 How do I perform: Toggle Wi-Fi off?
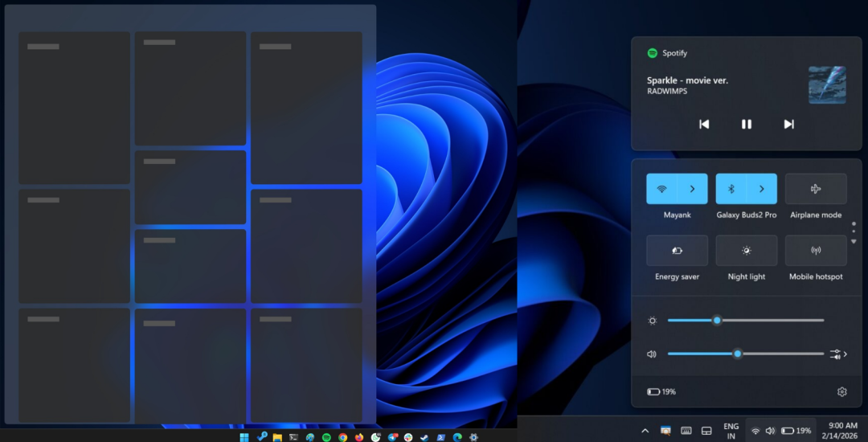(x=661, y=189)
